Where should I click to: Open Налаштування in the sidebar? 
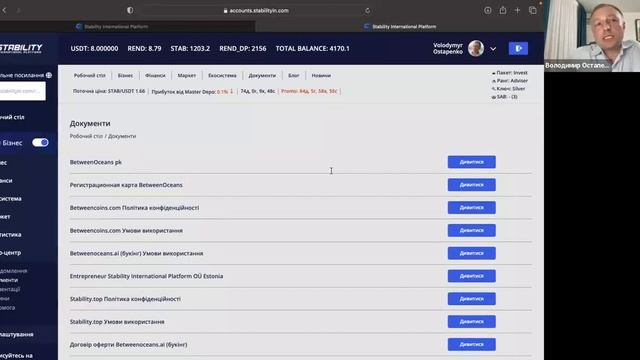(17, 334)
